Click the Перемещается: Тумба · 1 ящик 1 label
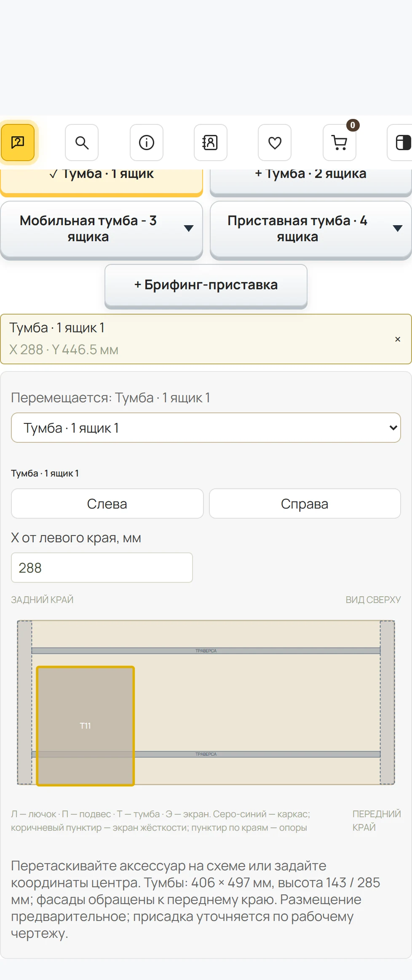412x980 pixels. 110,398
